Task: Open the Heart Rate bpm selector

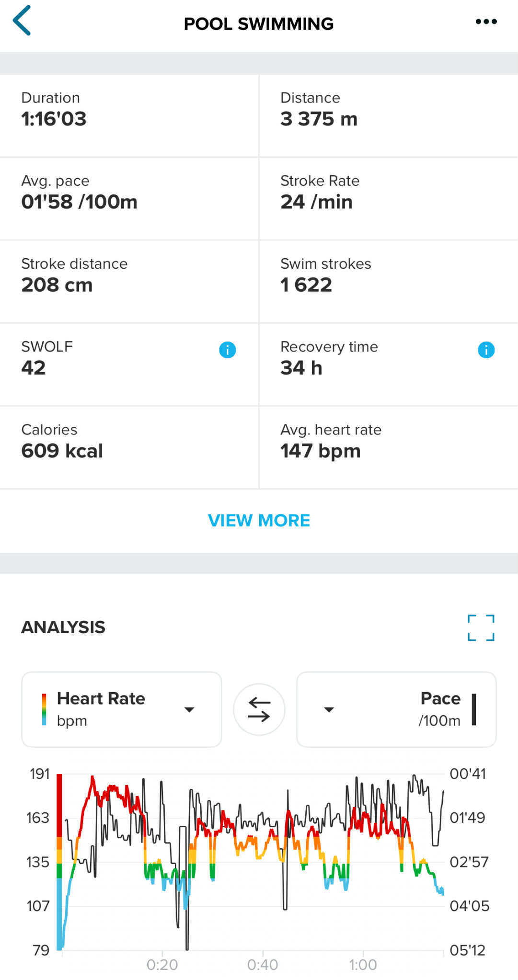Action: [x=101, y=709]
